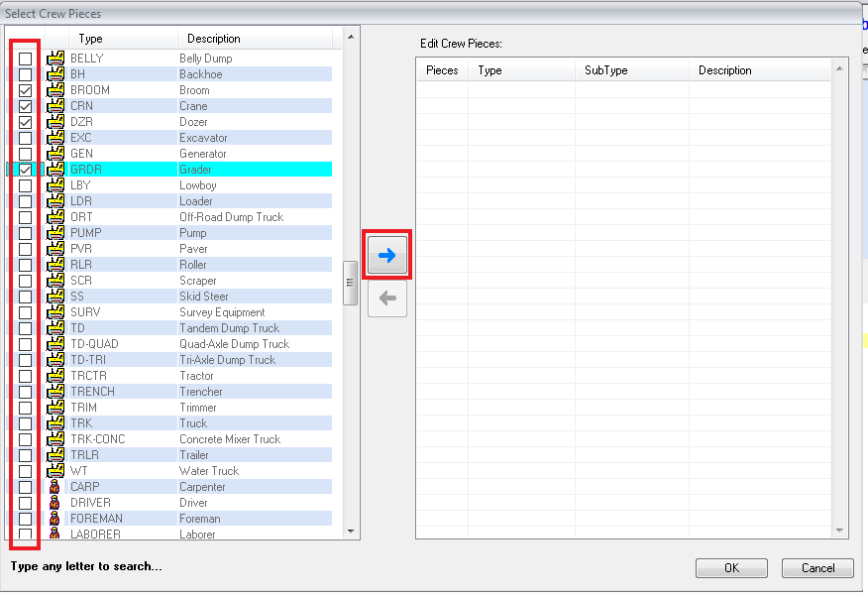Click the Cancel button
Image resolution: width=868 pixels, height=597 pixels.
[817, 567]
